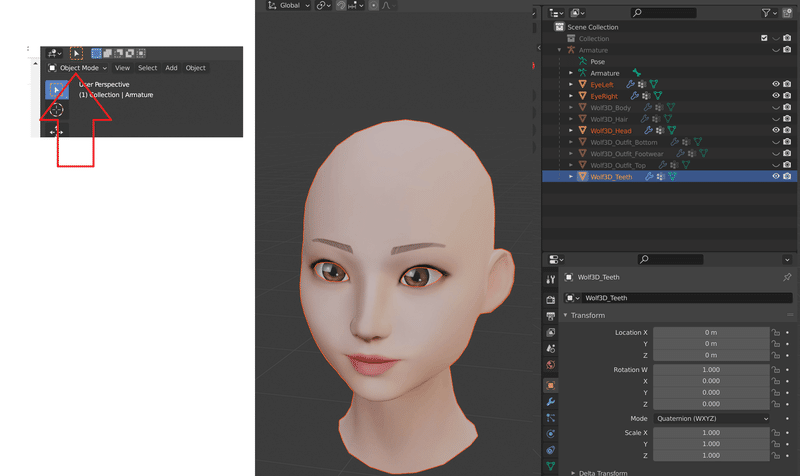The height and width of the screenshot is (476, 800).
Task: Open the snap-to options dropdown
Action: tap(356, 5)
